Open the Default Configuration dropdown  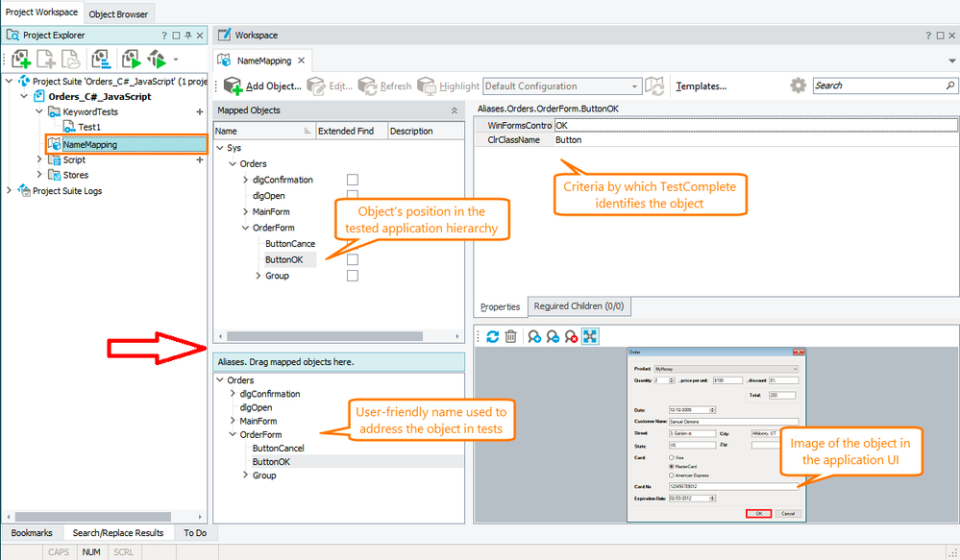(562, 86)
